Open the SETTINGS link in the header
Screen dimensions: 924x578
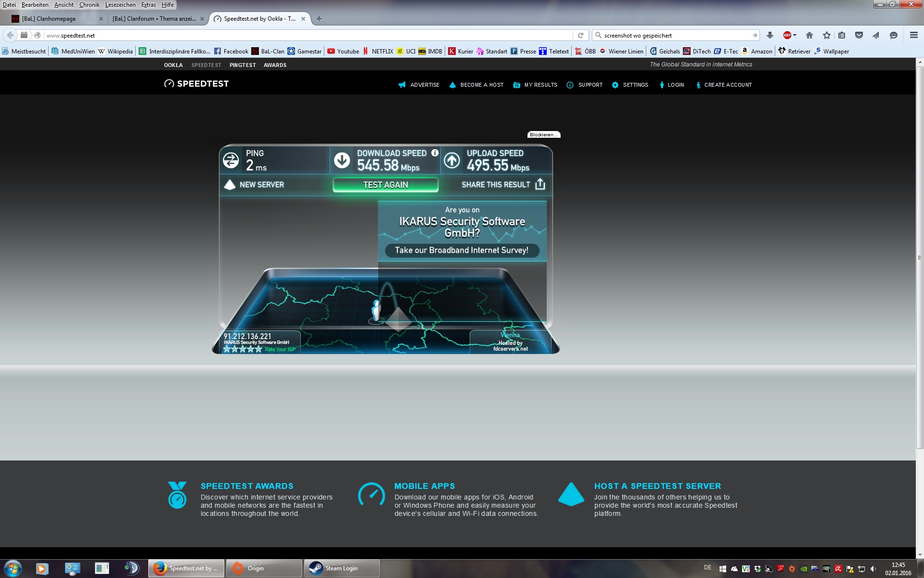[635, 85]
